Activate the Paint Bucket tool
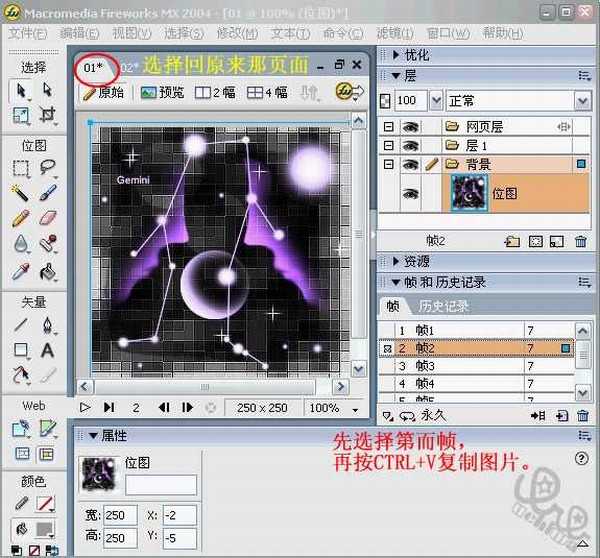 [x=47, y=271]
